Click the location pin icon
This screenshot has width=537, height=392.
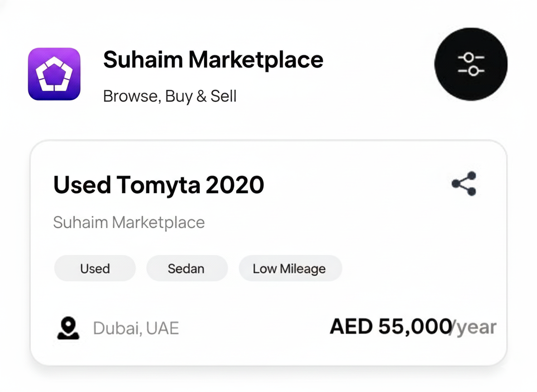coord(68,328)
